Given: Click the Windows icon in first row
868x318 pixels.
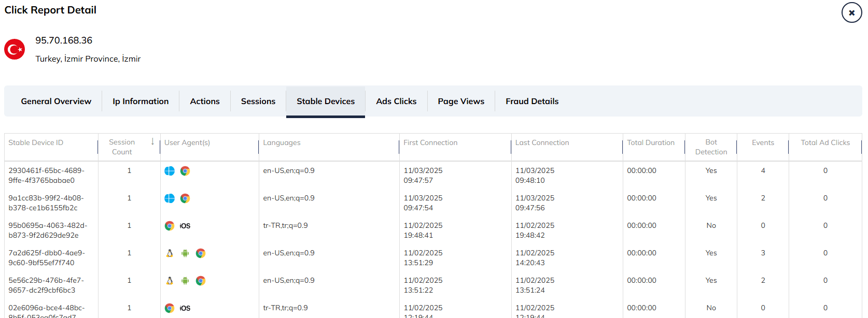Looking at the screenshot, I should [170, 171].
